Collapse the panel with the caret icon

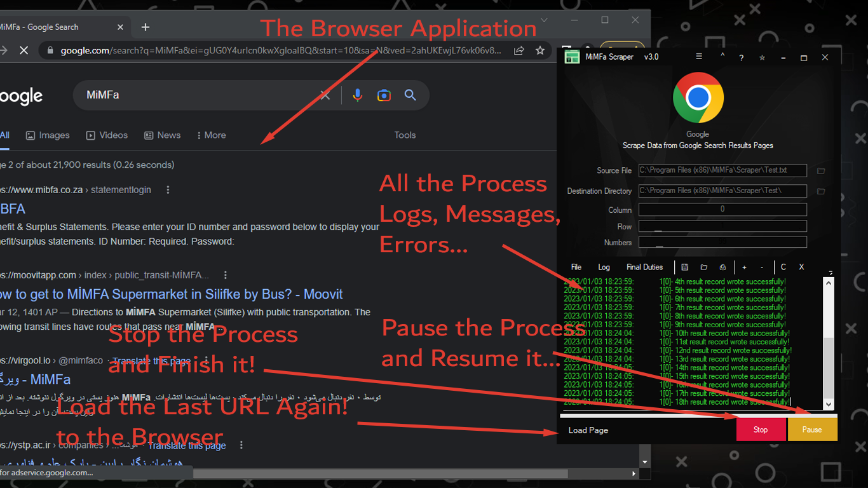(722, 56)
